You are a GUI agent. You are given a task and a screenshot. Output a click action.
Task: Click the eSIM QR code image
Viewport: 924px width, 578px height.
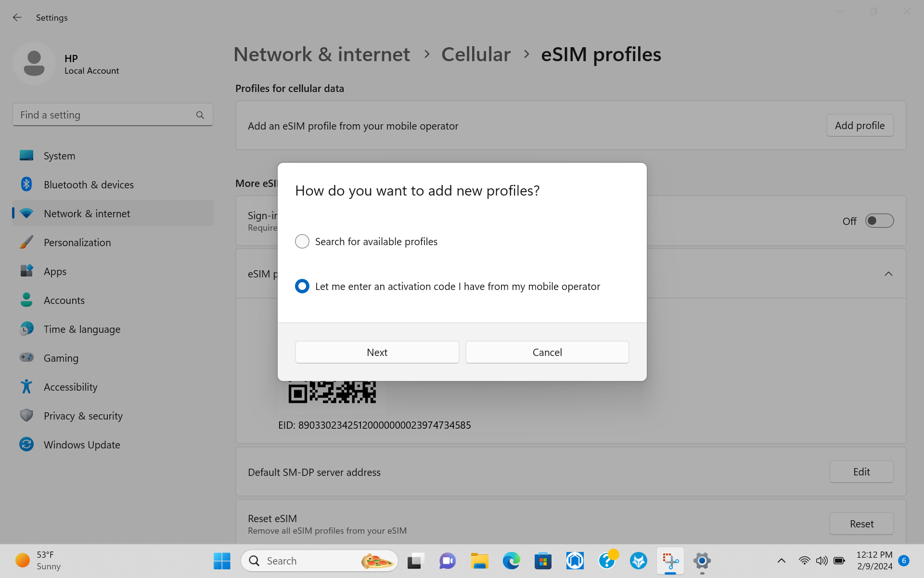[332, 392]
